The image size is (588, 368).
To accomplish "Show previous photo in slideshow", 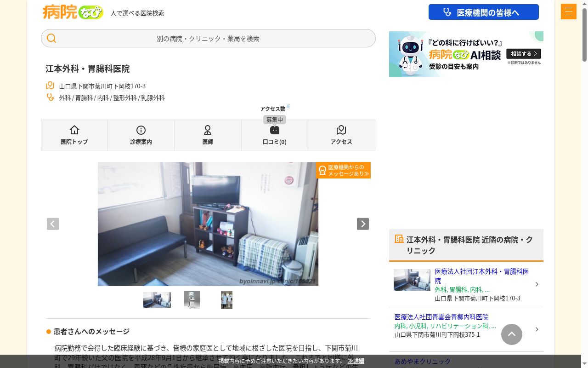I will 53,224.
